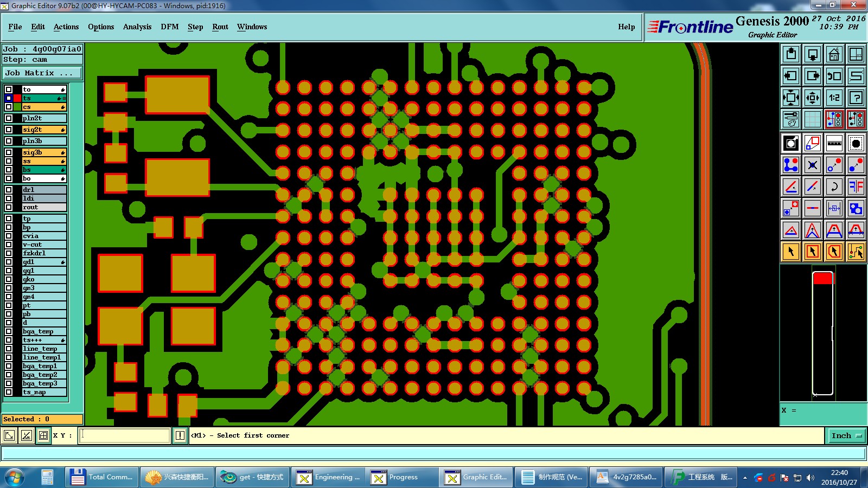Viewport: 868px width, 488px height.
Task: Open the Actions menu
Action: 66,27
